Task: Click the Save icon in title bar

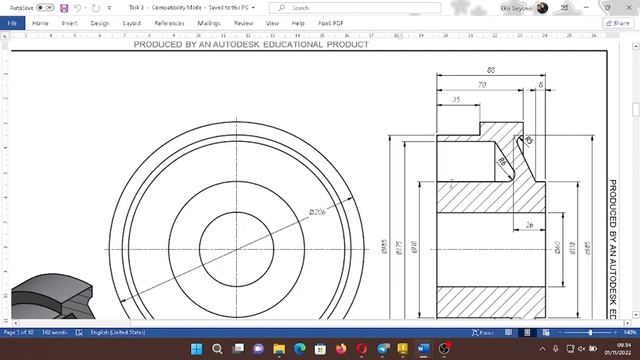Action: pos(64,8)
